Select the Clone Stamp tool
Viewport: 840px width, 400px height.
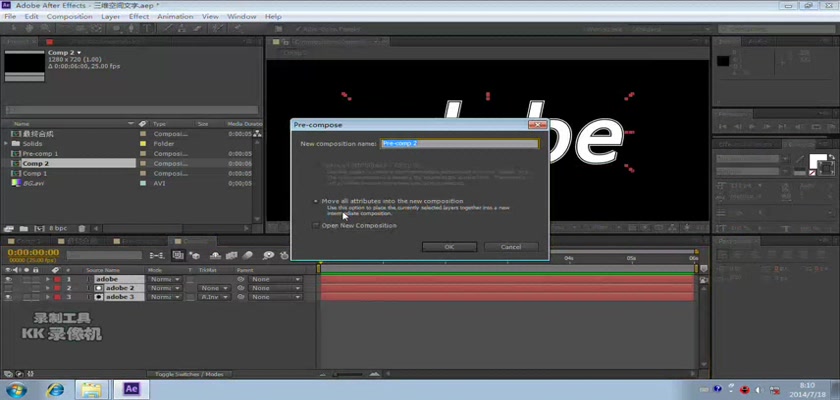click(x=183, y=28)
